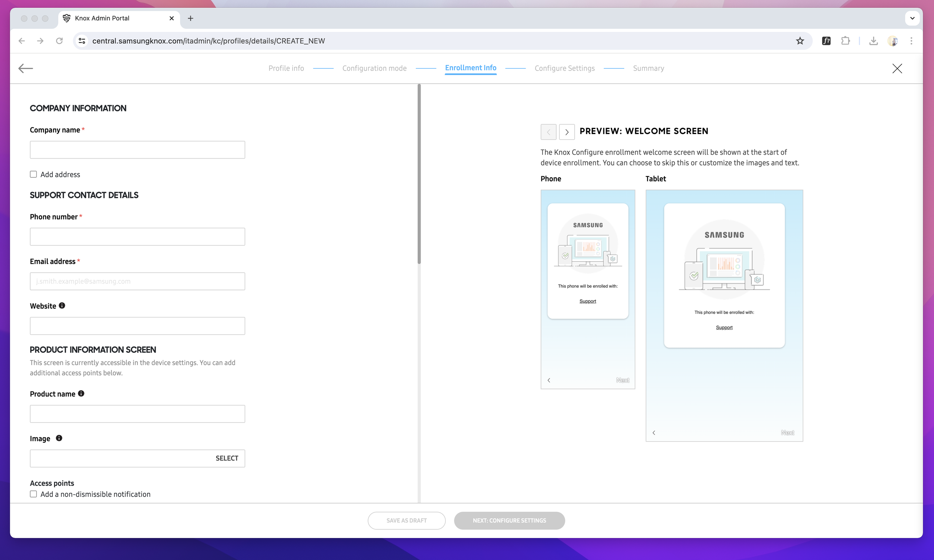This screenshot has height=560, width=934.
Task: Enable the Add address checkbox
Action: point(34,174)
